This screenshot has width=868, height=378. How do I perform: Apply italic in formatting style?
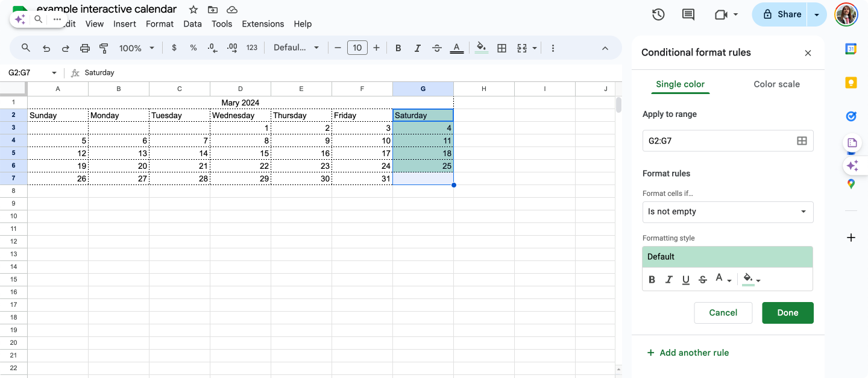(x=668, y=280)
